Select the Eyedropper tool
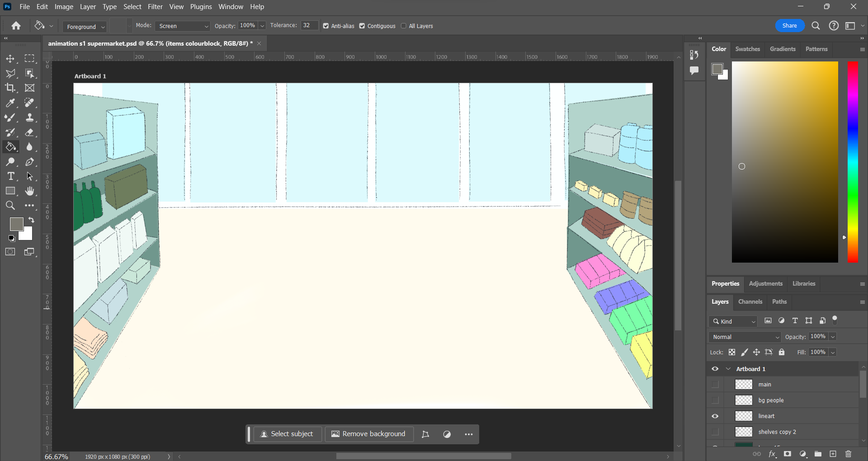 (x=10, y=103)
